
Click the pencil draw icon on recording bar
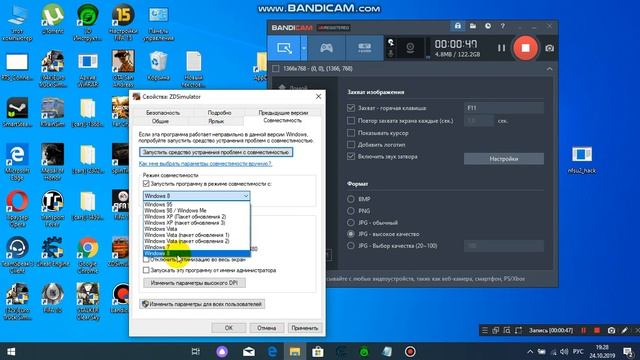pyautogui.click(x=624, y=330)
